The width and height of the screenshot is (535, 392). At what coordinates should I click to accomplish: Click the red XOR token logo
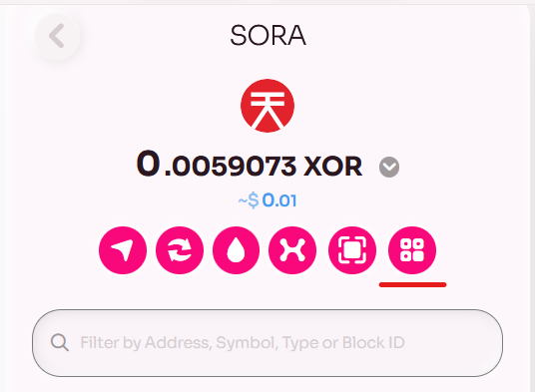pyautogui.click(x=267, y=106)
